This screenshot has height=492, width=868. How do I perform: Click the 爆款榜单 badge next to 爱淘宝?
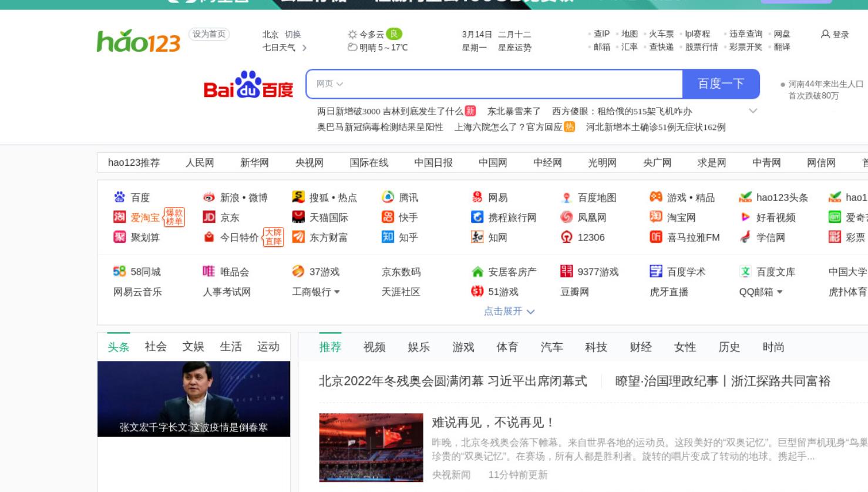coord(174,217)
